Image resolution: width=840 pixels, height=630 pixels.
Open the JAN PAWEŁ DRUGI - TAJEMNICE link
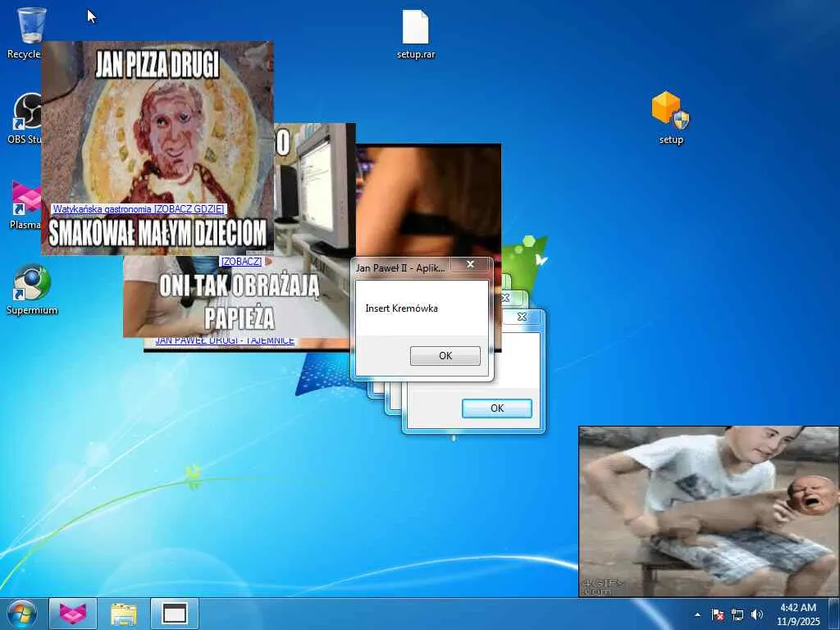pyautogui.click(x=225, y=340)
